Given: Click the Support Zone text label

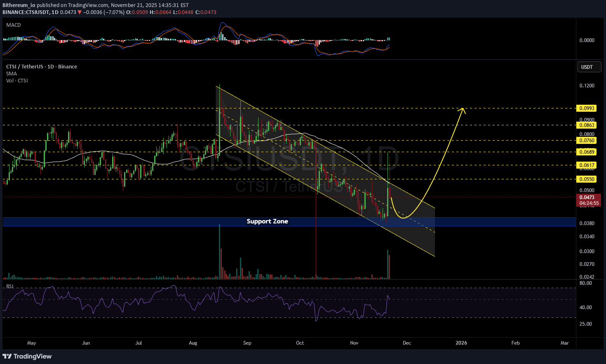Looking at the screenshot, I should [x=267, y=221].
